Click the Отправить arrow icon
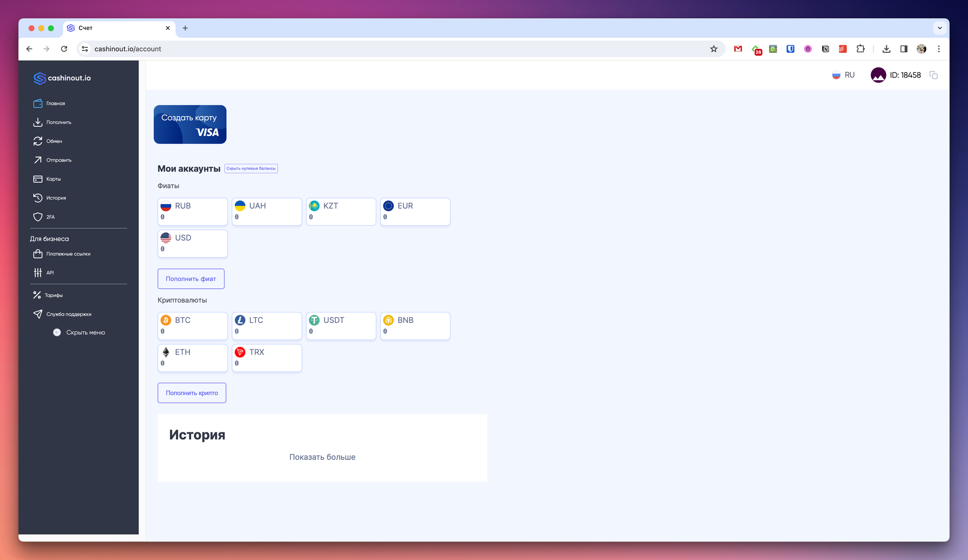Image resolution: width=968 pixels, height=560 pixels. [x=38, y=160]
